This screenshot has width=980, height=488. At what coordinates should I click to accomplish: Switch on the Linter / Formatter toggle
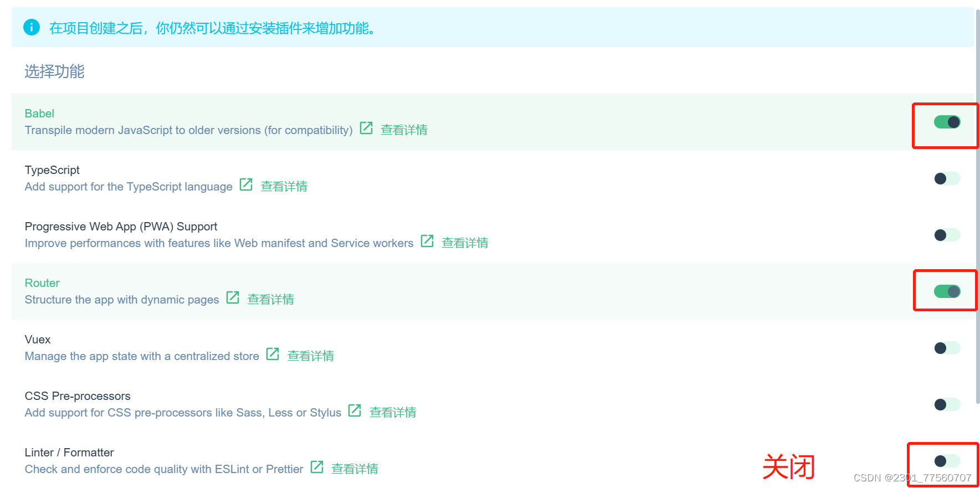[947, 461]
